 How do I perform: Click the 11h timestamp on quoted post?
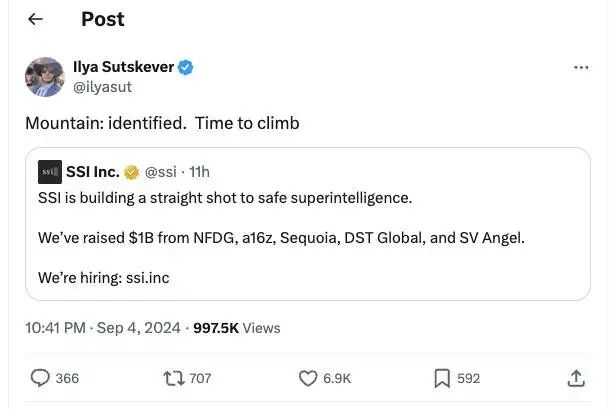(x=199, y=171)
